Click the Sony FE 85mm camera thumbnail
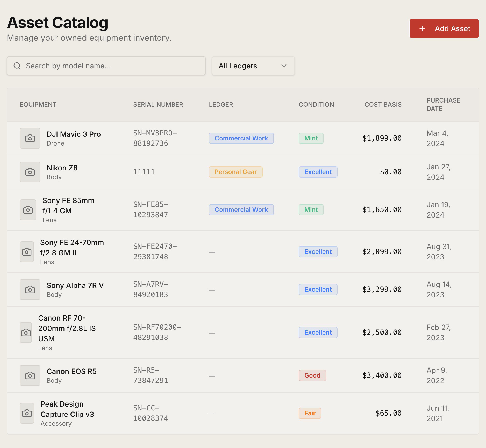486x448 pixels. [x=28, y=210]
